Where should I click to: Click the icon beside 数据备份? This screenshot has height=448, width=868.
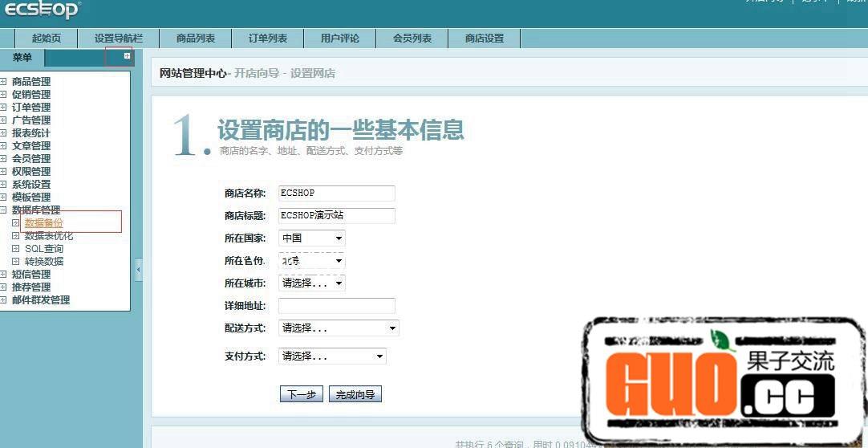coord(15,223)
